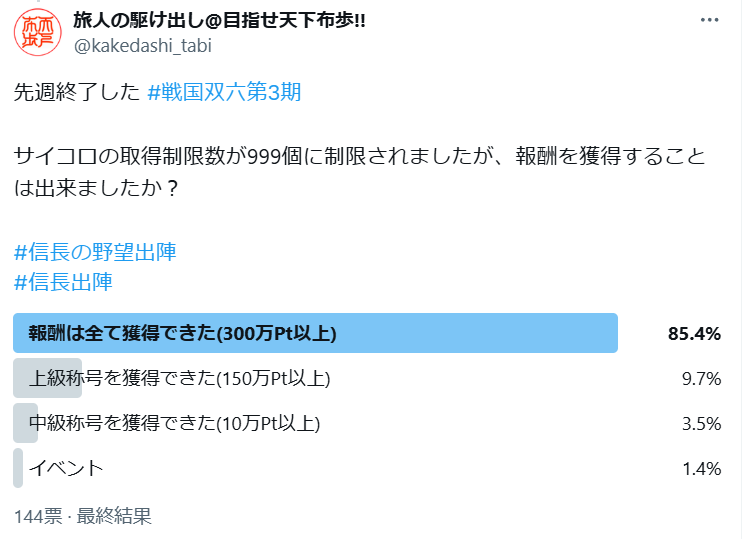The height and width of the screenshot is (539, 743).
Task: Click the 最終結果 final results label
Action: 114,516
